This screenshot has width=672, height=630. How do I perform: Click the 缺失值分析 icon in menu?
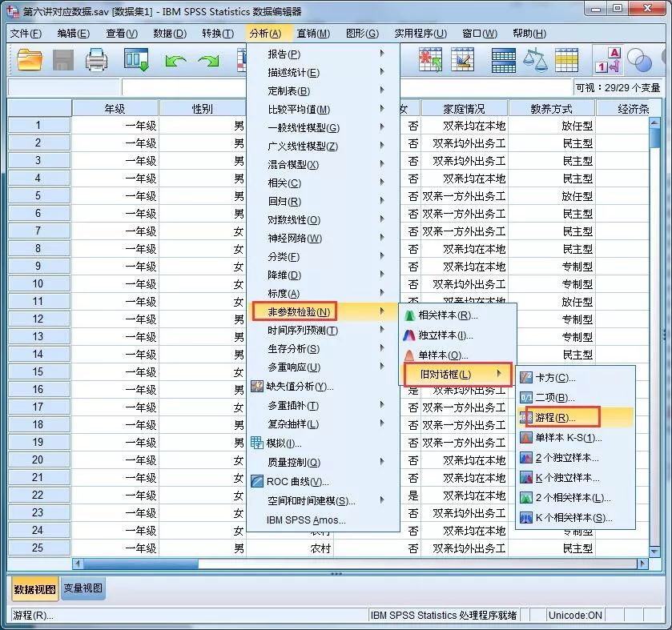tap(257, 387)
